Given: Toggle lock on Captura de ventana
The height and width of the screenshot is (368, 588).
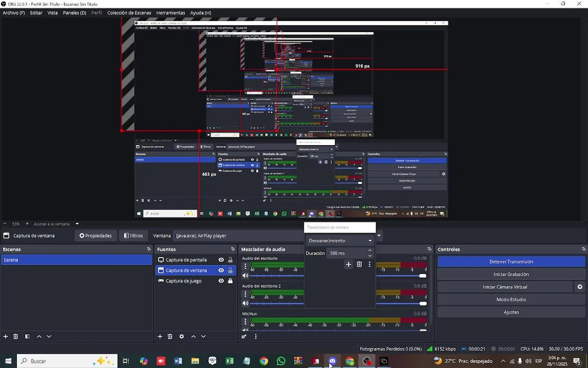Looking at the screenshot, I should 230,270.
